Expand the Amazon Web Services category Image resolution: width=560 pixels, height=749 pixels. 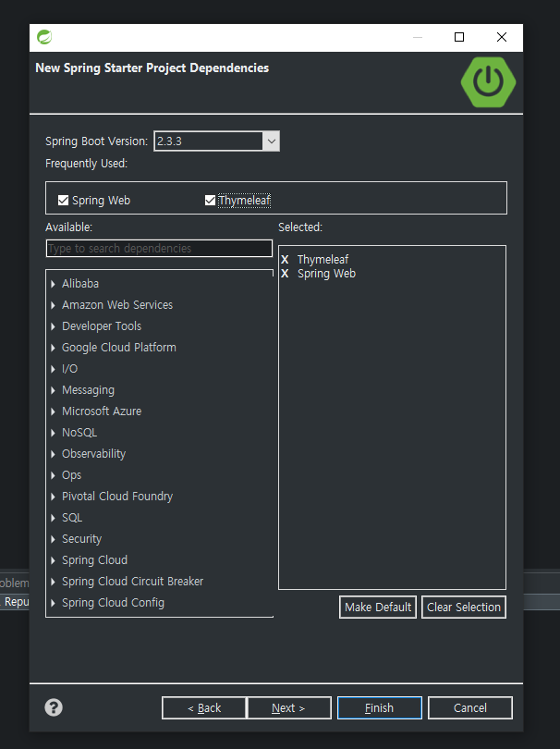click(x=53, y=305)
